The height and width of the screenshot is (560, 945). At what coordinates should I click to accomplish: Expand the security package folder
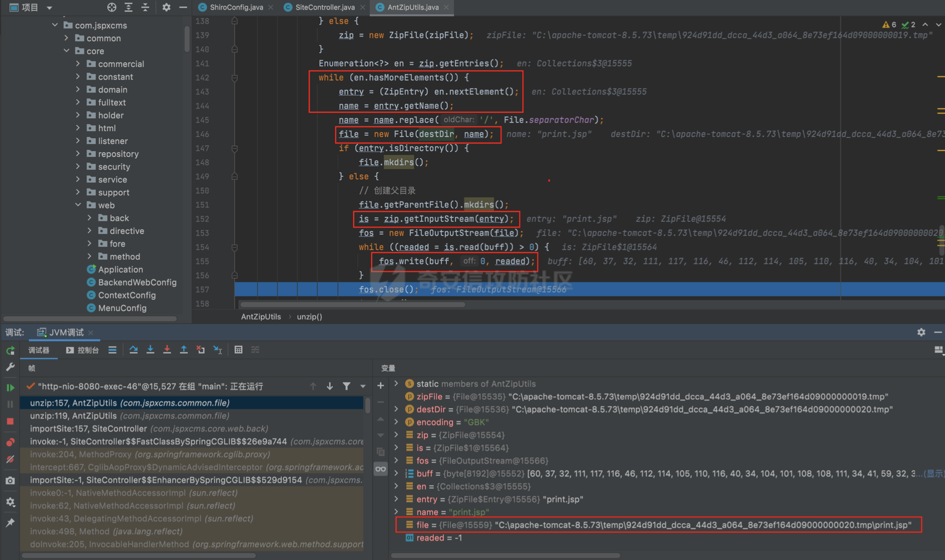click(78, 166)
